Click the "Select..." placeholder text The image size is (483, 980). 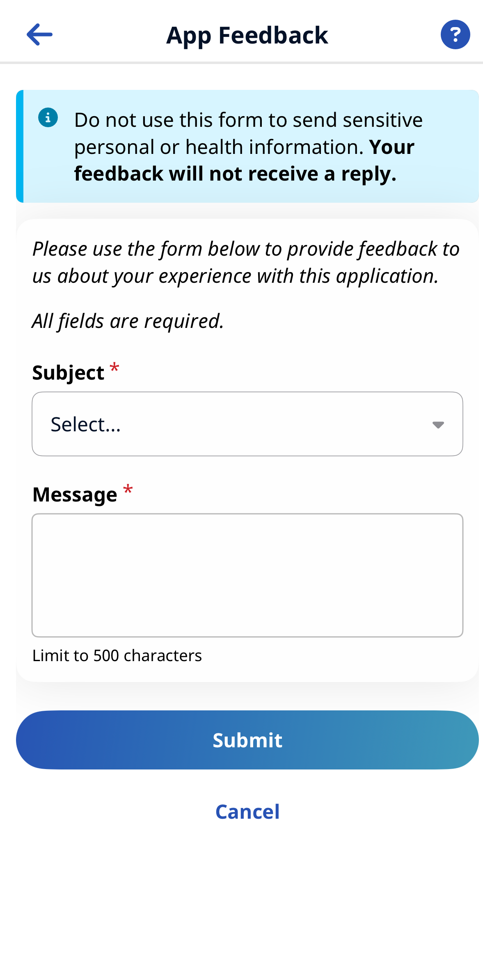[x=86, y=424]
